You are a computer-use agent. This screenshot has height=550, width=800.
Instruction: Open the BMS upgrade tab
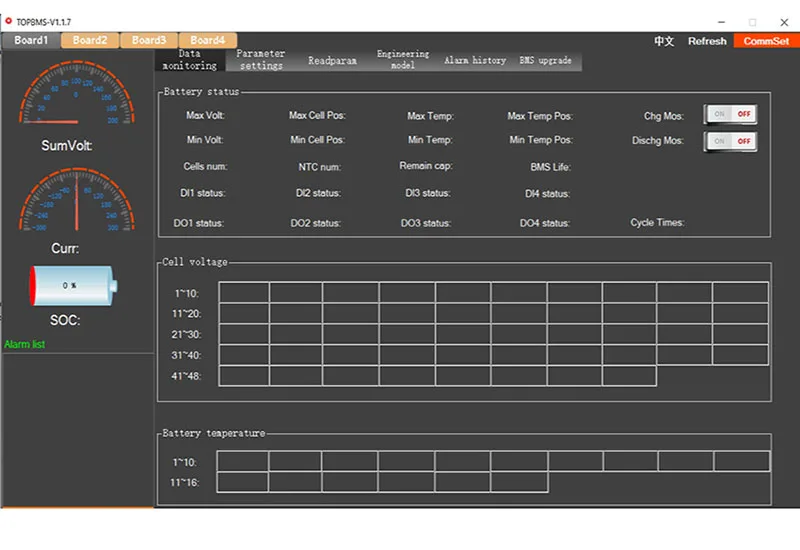coord(545,61)
